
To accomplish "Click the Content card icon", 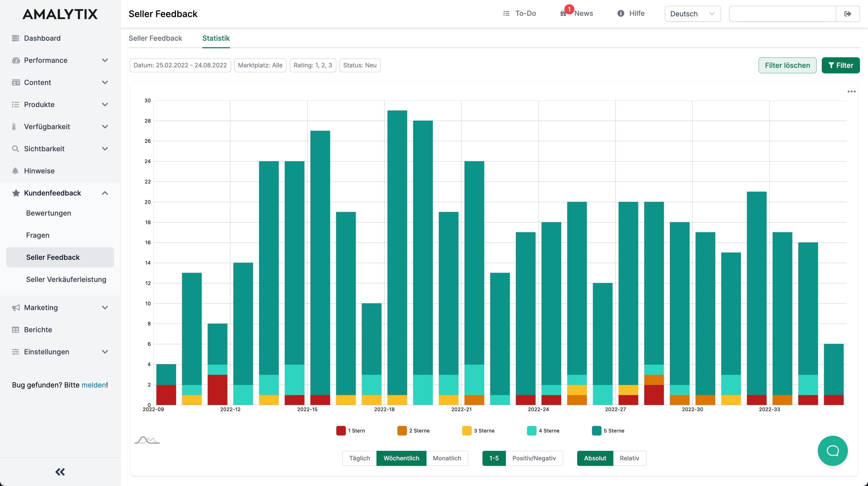I will pyautogui.click(x=16, y=83).
